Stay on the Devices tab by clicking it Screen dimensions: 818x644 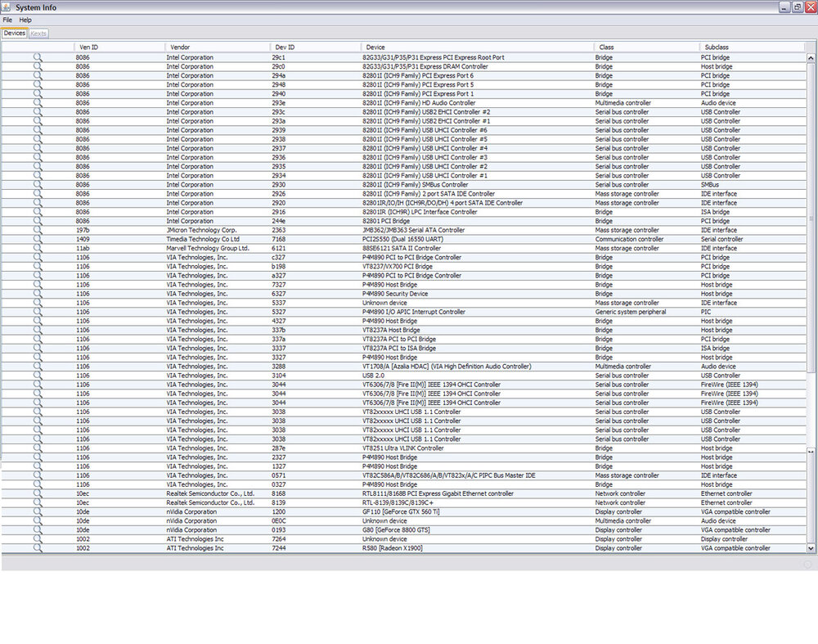[14, 34]
